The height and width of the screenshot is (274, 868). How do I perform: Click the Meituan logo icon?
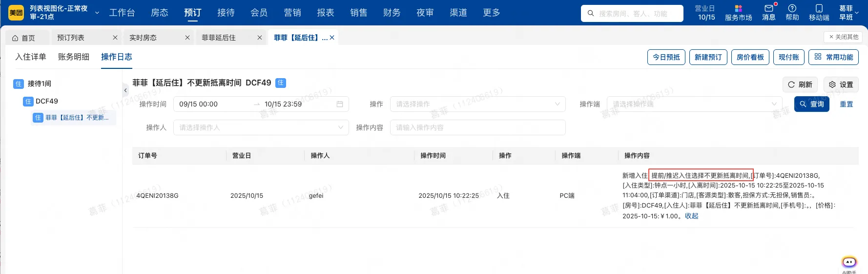[16, 13]
